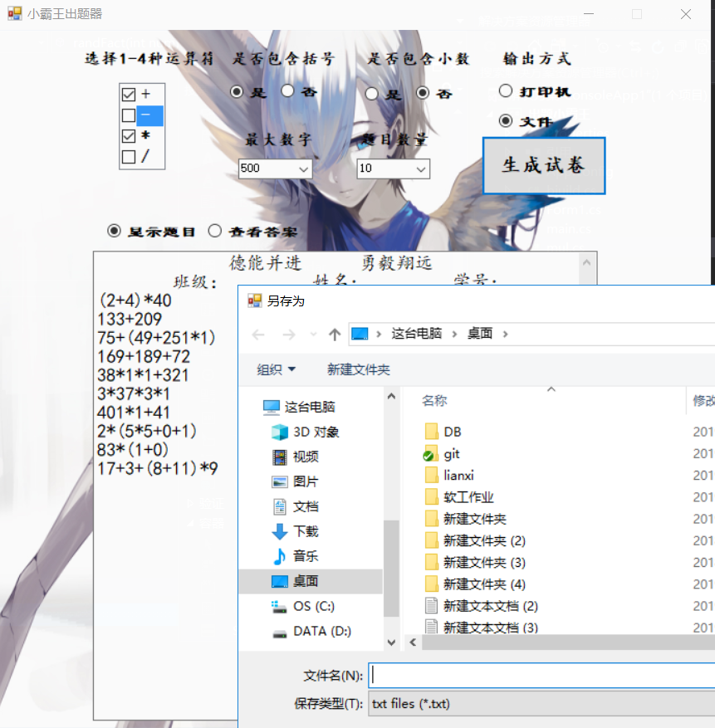The image size is (715, 728).
Task: Click the 生成试卷 button
Action: point(544,165)
